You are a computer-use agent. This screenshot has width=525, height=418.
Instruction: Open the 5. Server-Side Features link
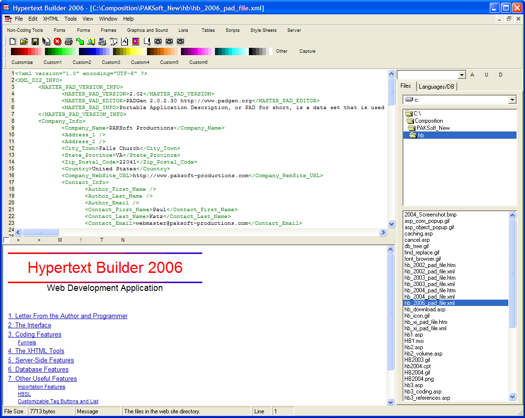tap(41, 360)
